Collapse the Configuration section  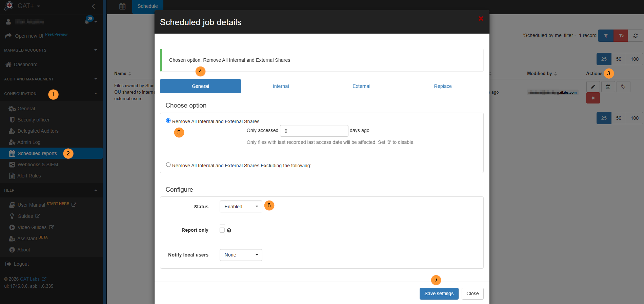96,93
